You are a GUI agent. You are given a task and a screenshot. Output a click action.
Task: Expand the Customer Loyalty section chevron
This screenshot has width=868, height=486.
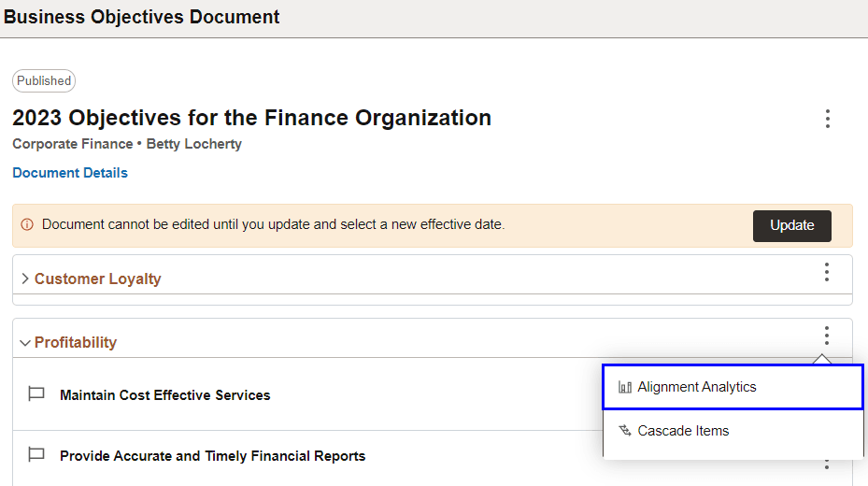(x=24, y=279)
